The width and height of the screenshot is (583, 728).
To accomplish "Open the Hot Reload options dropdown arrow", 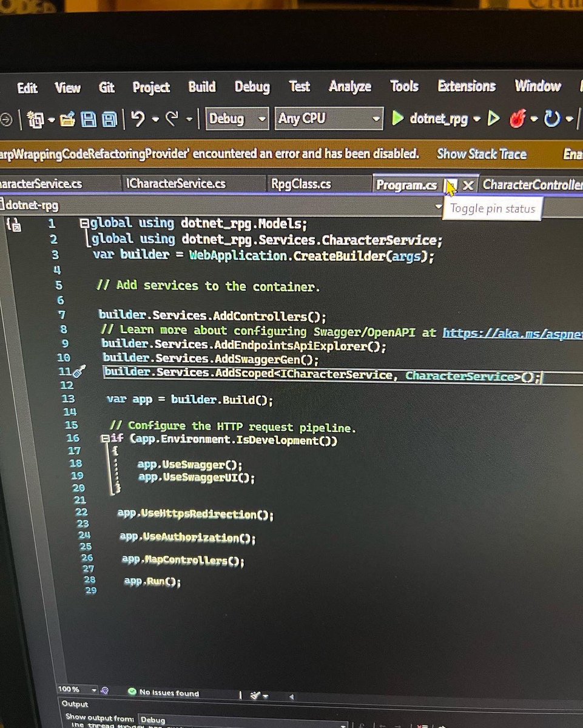I will (534, 120).
